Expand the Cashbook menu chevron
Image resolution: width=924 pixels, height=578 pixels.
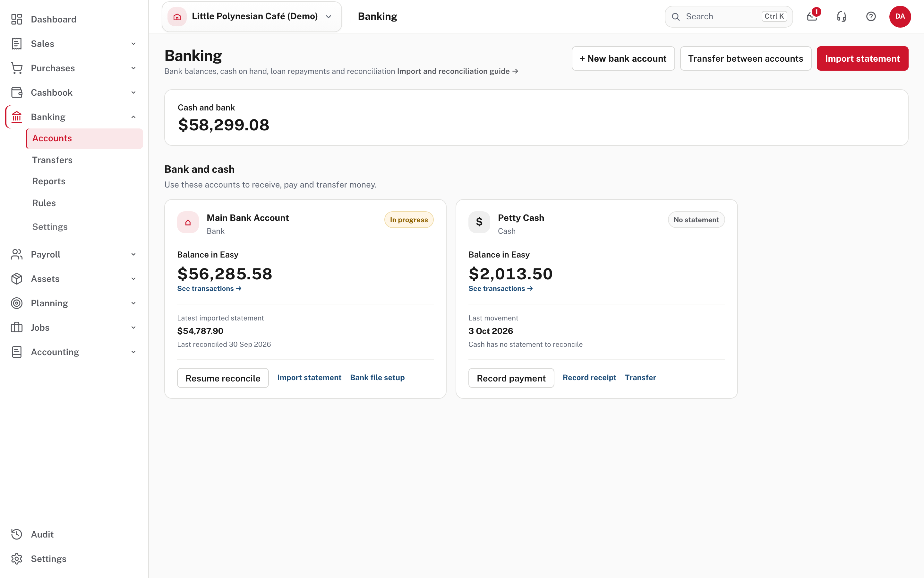133,92
